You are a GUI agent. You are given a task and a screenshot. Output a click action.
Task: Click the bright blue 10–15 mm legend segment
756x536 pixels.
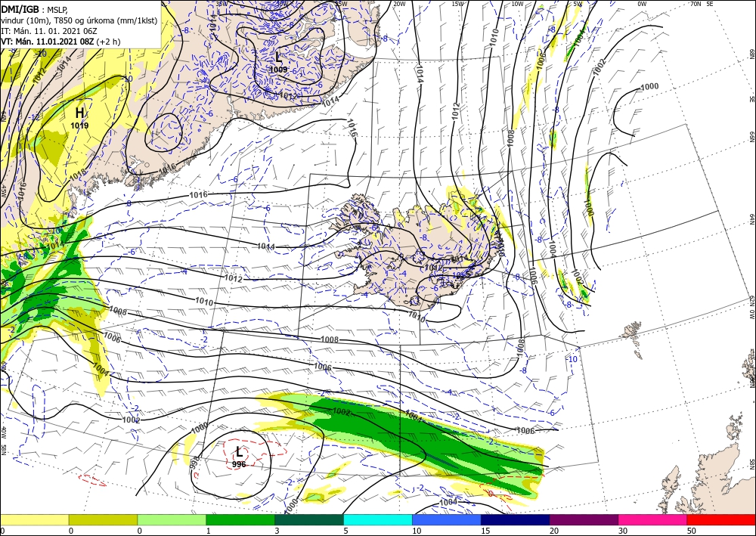tap(447, 519)
